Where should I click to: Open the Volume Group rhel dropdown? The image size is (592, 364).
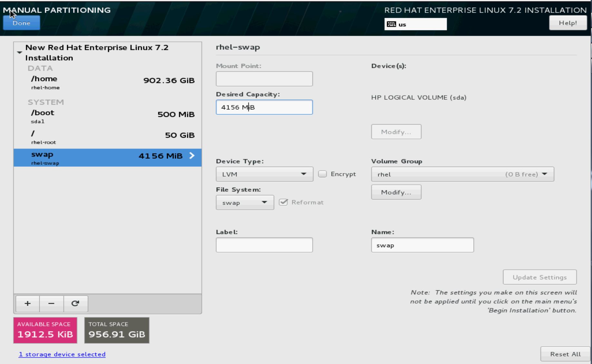click(462, 174)
